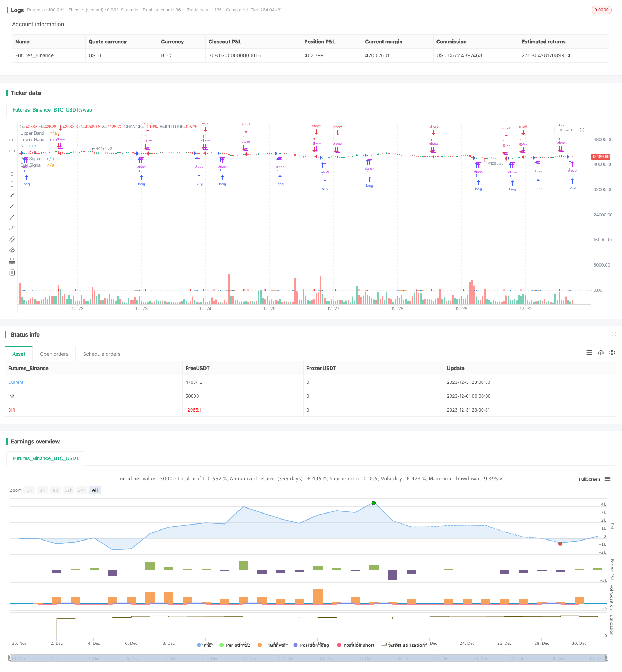This screenshot has width=622, height=672.
Task: Click the left handle of the range navigator
Action: pyautogui.click(x=10, y=658)
